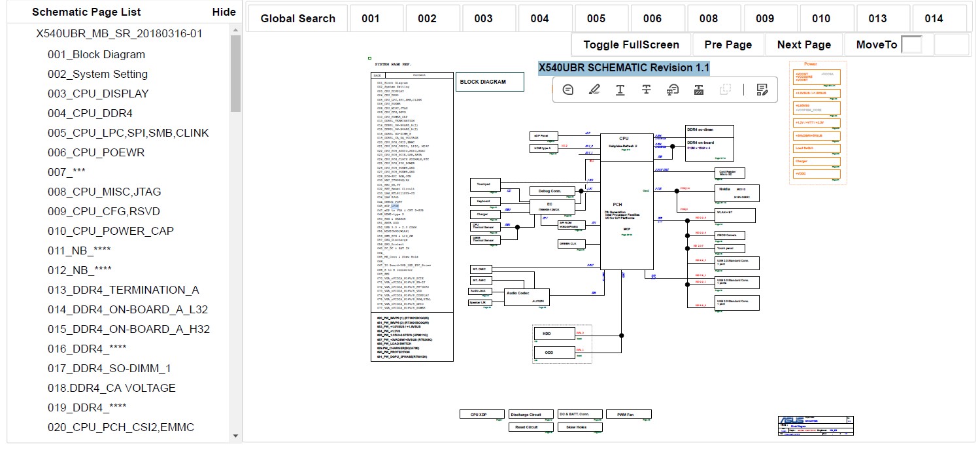
Task: Click the scrollbar down arrow in page list
Action: click(235, 436)
